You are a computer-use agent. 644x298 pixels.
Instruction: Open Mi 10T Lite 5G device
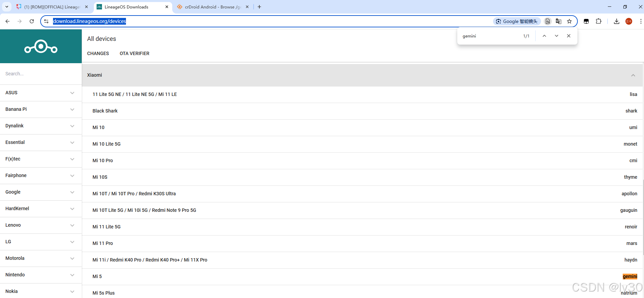tap(363, 210)
